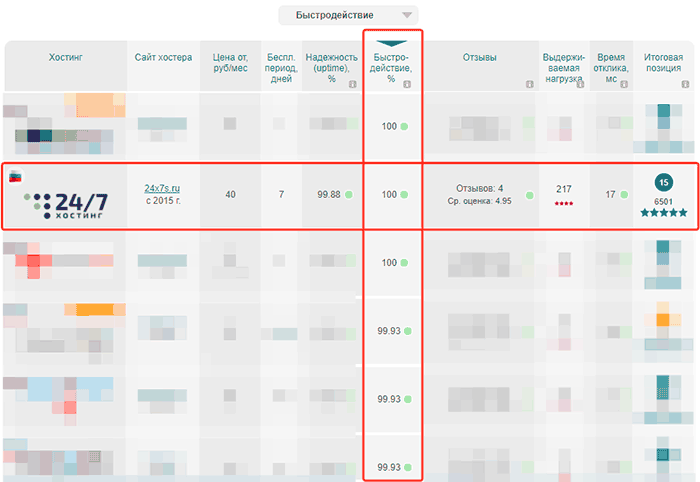Click info icon in Быстродействие column header
The width and height of the screenshot is (700, 482).
pyautogui.click(x=407, y=84)
